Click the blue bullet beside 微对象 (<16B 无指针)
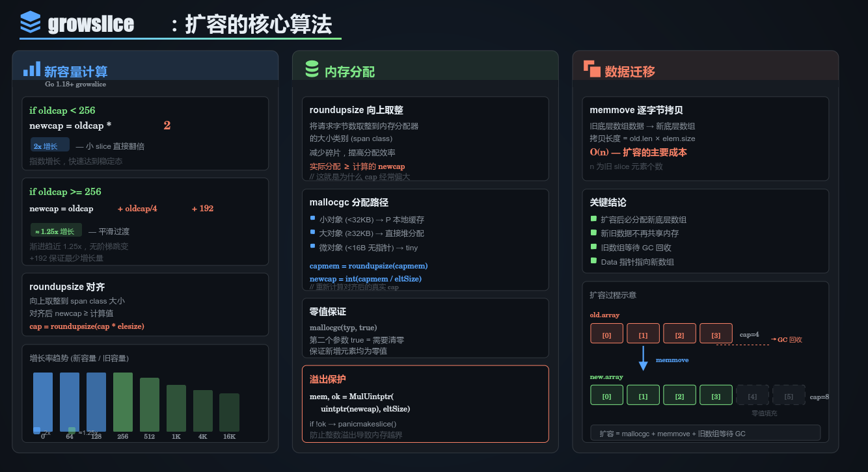Screen dimensions: 868x472 [x=313, y=246]
